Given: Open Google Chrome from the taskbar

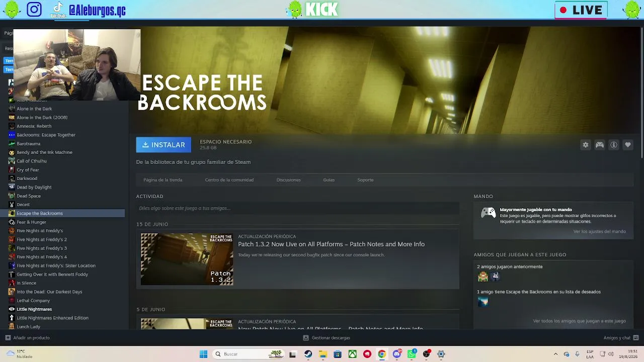Looking at the screenshot, I should coord(382,354).
